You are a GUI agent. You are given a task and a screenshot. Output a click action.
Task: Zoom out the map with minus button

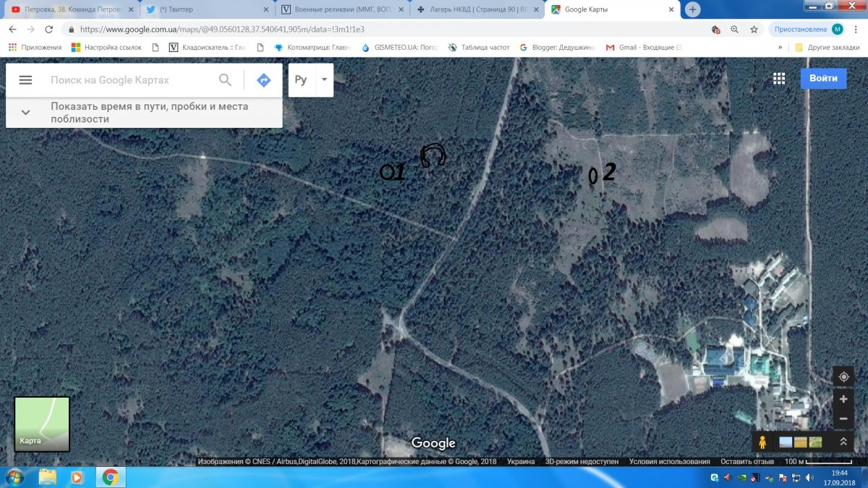click(x=843, y=419)
